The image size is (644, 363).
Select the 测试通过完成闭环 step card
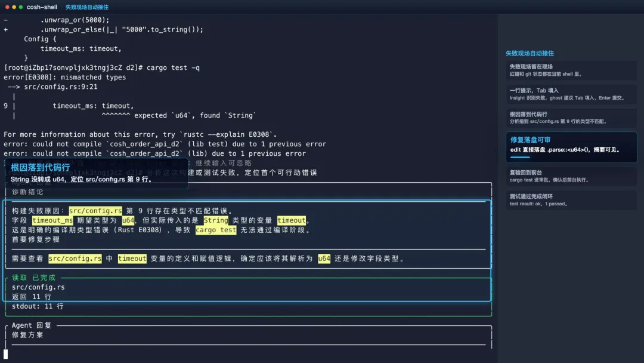[x=571, y=200]
